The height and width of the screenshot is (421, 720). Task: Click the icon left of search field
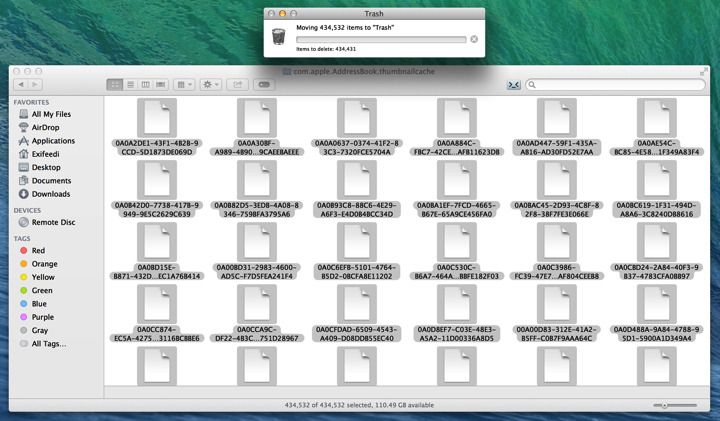(513, 85)
